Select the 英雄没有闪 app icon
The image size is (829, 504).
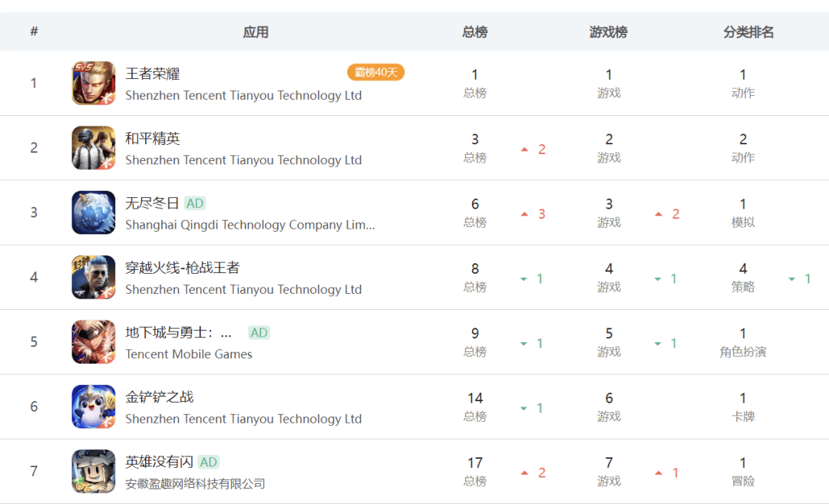coord(94,471)
